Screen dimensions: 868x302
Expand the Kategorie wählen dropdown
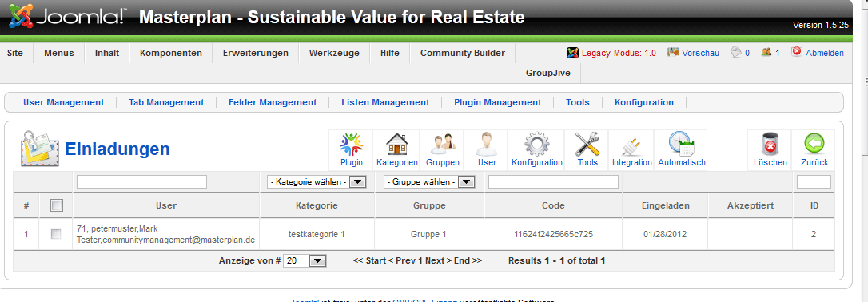[x=317, y=182]
